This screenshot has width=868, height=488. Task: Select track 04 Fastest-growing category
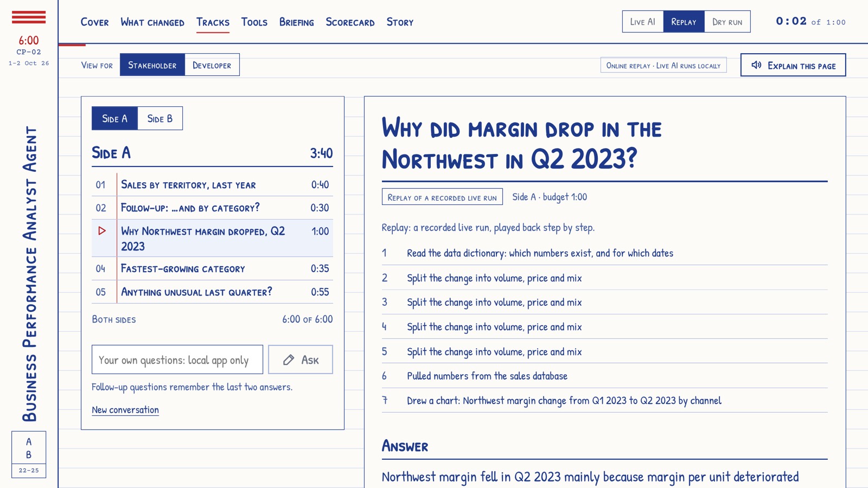[x=212, y=268]
